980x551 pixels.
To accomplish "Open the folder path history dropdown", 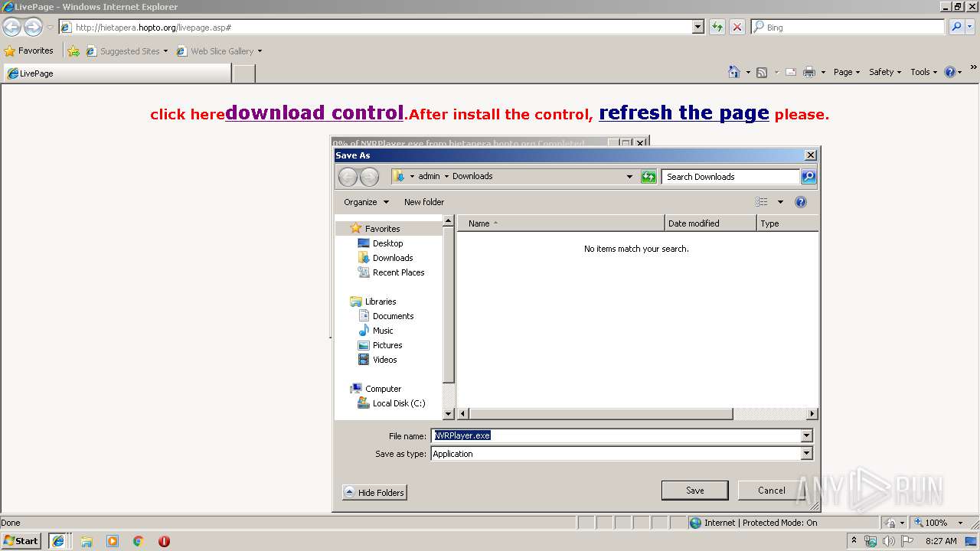I will (x=629, y=177).
